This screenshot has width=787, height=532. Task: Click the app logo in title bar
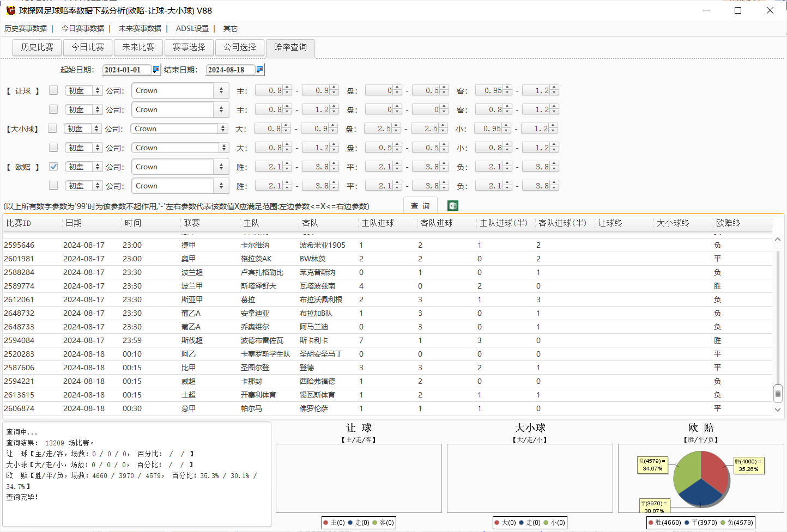(x=10, y=10)
